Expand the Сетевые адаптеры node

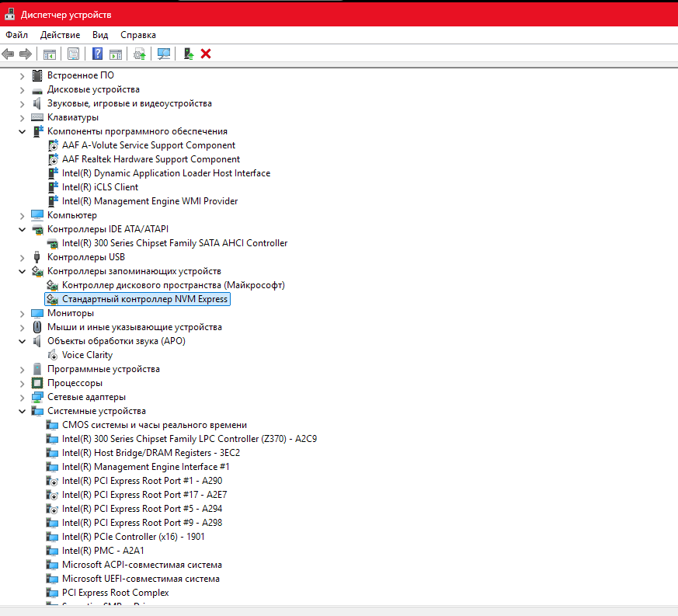[x=22, y=397]
